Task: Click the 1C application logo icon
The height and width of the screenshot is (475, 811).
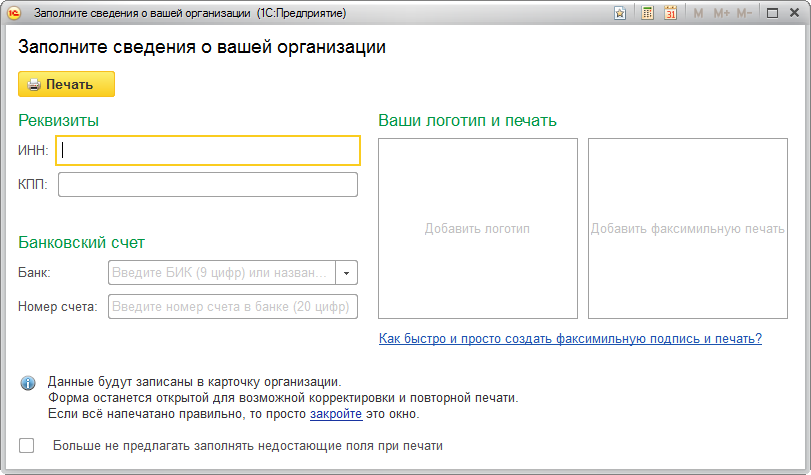Action: click(14, 13)
